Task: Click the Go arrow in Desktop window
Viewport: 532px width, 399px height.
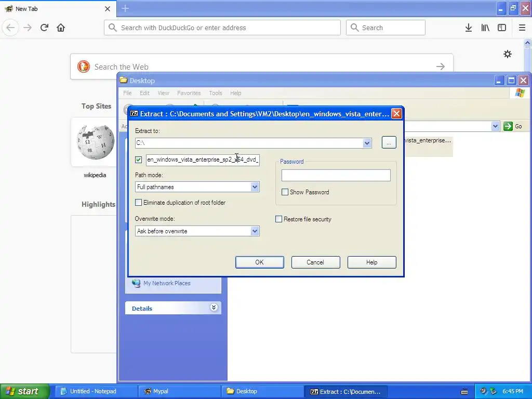Action: (x=508, y=126)
